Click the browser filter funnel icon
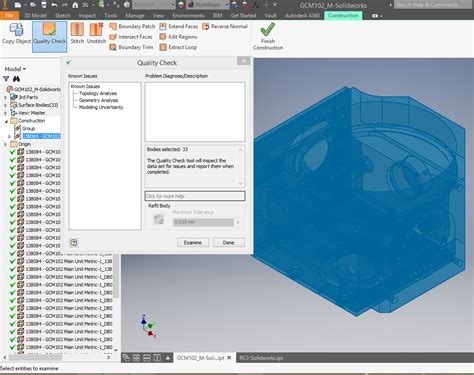The width and height of the screenshot is (474, 375). (x=6, y=79)
